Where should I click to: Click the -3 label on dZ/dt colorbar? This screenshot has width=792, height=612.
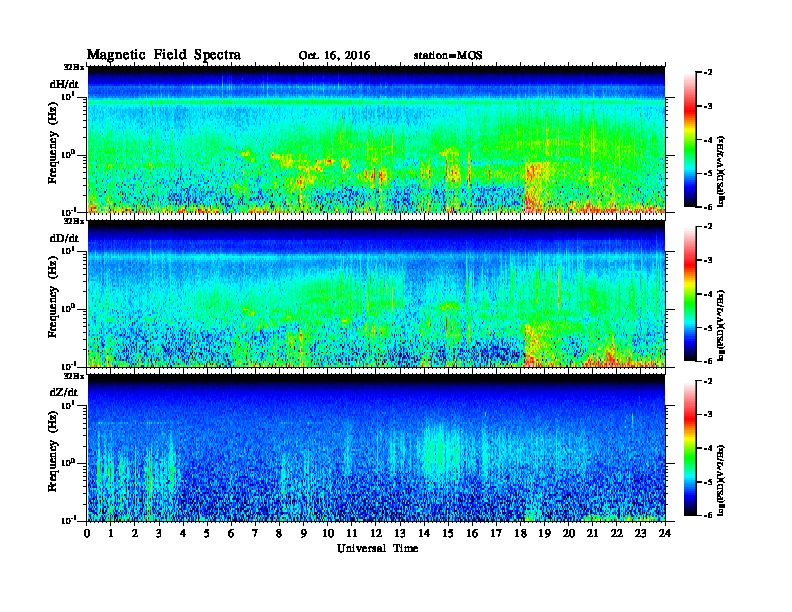point(708,415)
